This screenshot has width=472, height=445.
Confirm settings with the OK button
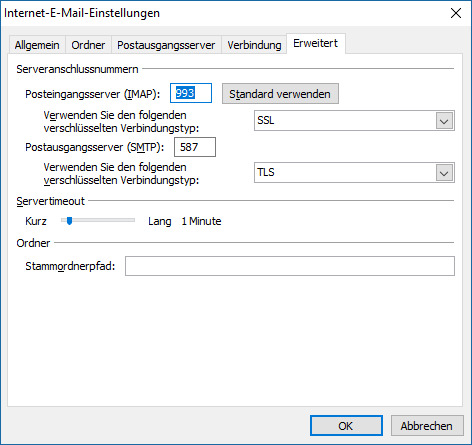coord(346,426)
